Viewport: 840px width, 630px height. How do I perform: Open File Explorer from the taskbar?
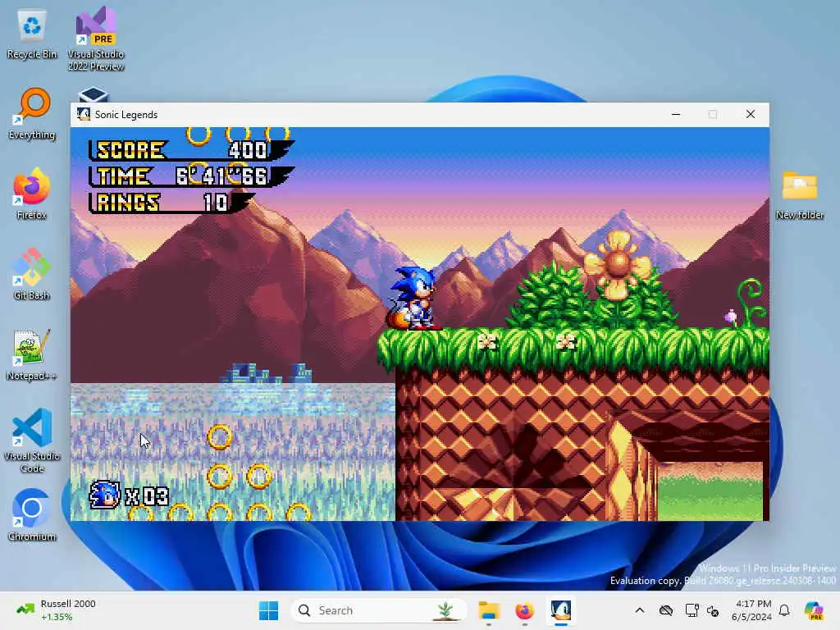(489, 610)
